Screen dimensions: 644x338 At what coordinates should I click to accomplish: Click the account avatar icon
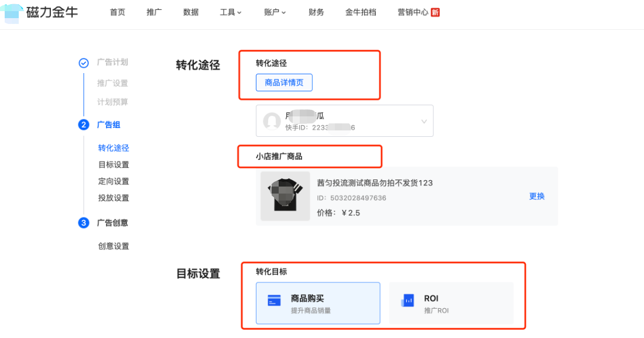272,120
